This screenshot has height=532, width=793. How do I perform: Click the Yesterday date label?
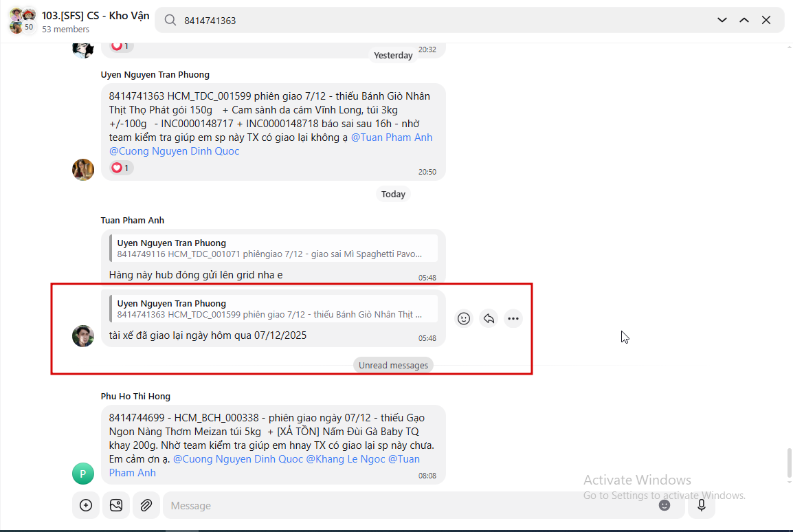tap(393, 56)
